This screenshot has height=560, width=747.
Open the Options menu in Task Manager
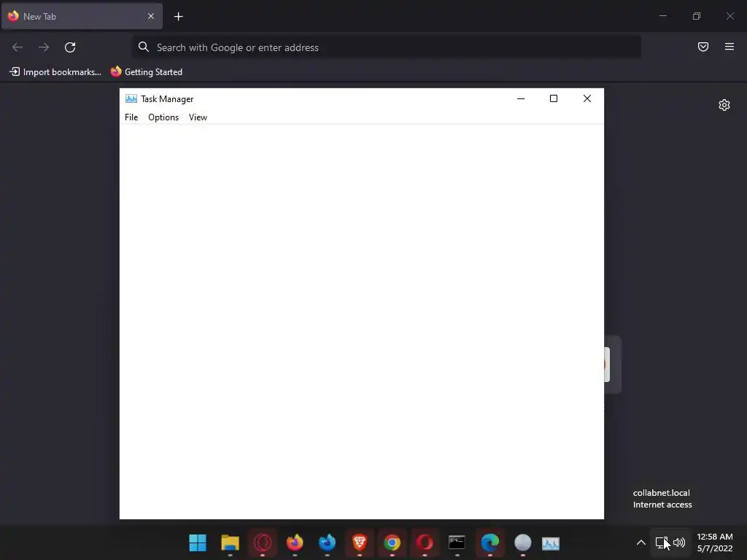(163, 117)
